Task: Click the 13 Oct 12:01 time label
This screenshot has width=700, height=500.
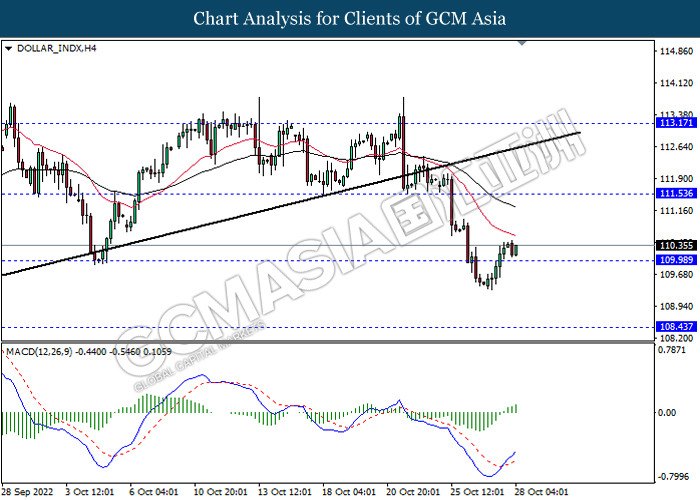Action: (285, 492)
